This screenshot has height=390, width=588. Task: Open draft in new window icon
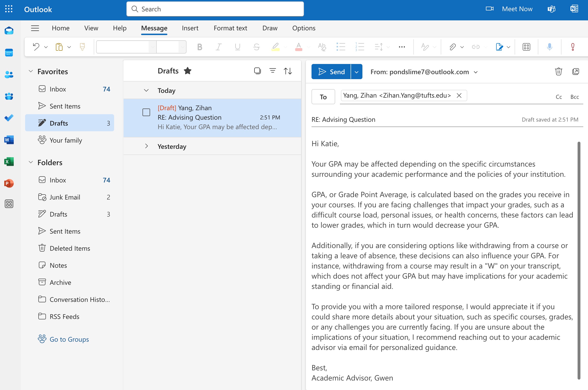point(575,72)
